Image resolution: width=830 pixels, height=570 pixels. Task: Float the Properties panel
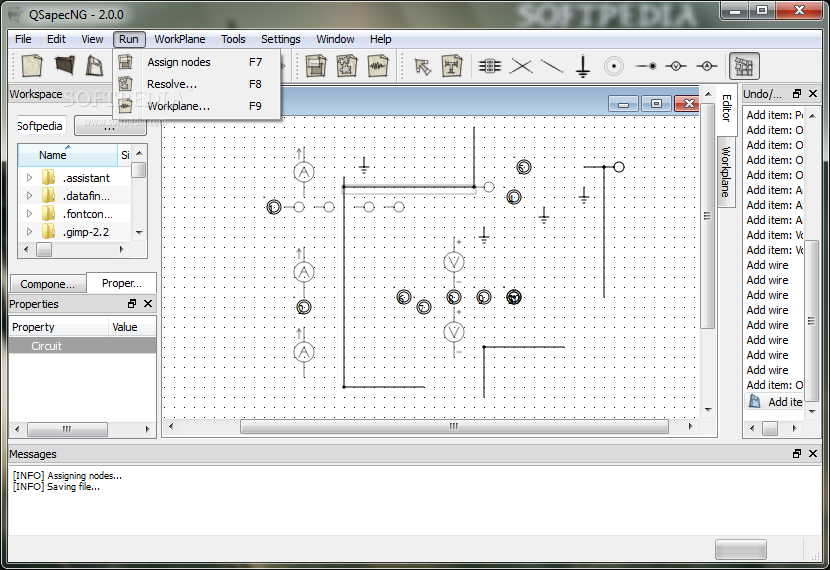coord(132,304)
